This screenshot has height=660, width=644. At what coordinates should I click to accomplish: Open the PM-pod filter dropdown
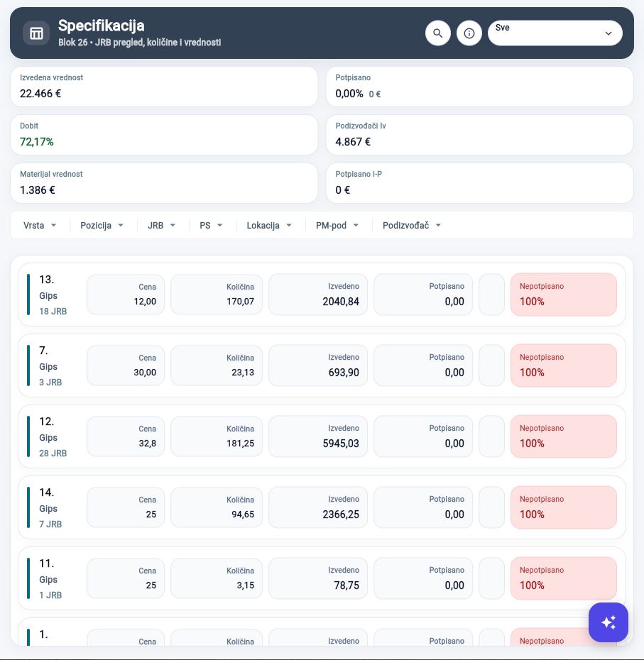tap(337, 225)
